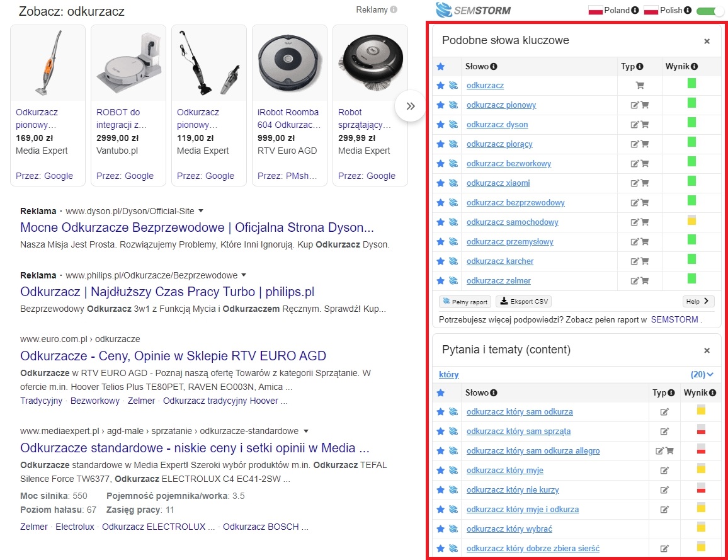Click SEMSTORM icon next to odkurzacz xiaomi

(453, 183)
